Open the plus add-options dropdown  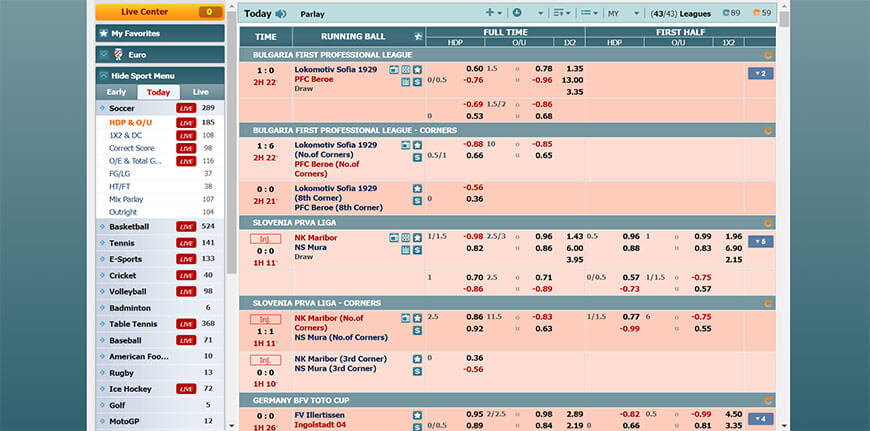[x=493, y=13]
